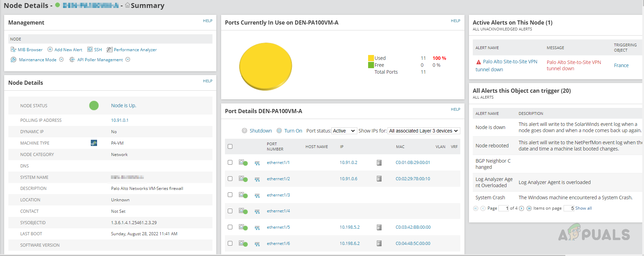Check the box for port ethernet1/1
The width and height of the screenshot is (644, 256).
tap(230, 163)
